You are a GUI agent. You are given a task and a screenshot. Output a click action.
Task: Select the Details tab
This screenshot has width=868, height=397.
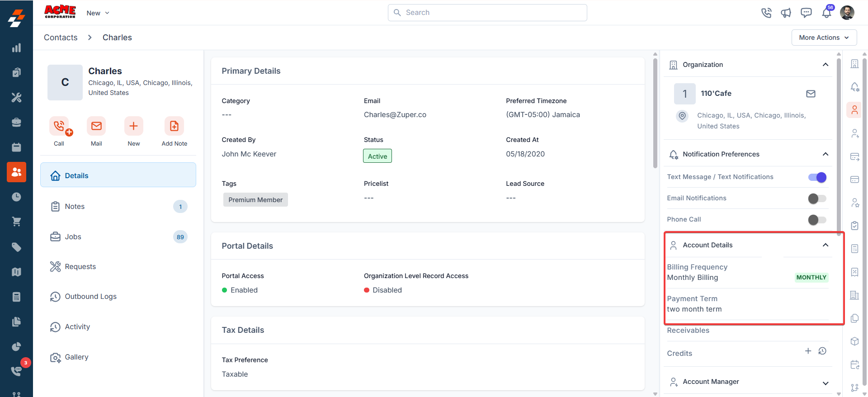[x=118, y=175]
